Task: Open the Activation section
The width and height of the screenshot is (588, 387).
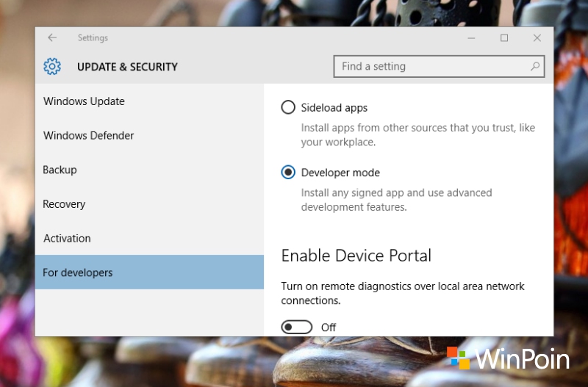Action: [149, 238]
